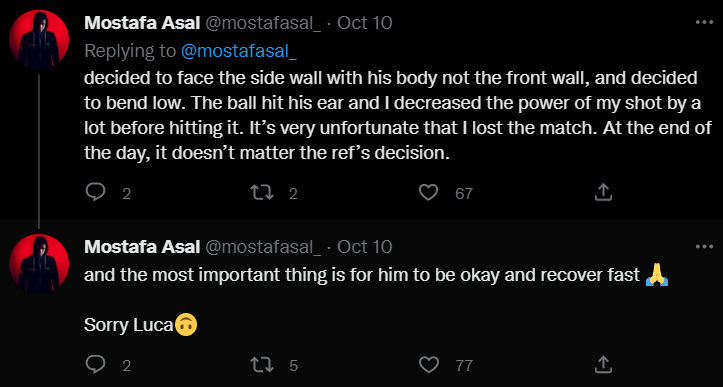Open the Oct 10 timestamp of first tweet
The width and height of the screenshot is (723, 387).
[x=365, y=23]
